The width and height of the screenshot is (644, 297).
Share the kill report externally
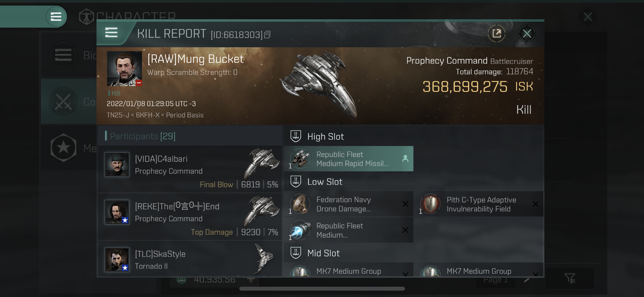click(x=496, y=34)
